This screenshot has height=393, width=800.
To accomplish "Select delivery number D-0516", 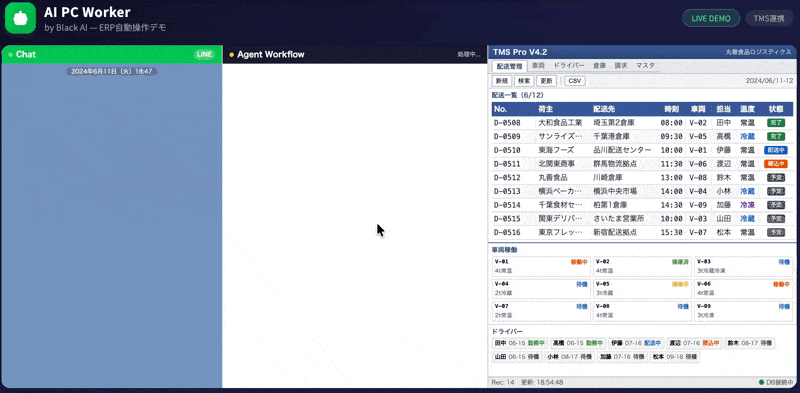I will point(507,233).
